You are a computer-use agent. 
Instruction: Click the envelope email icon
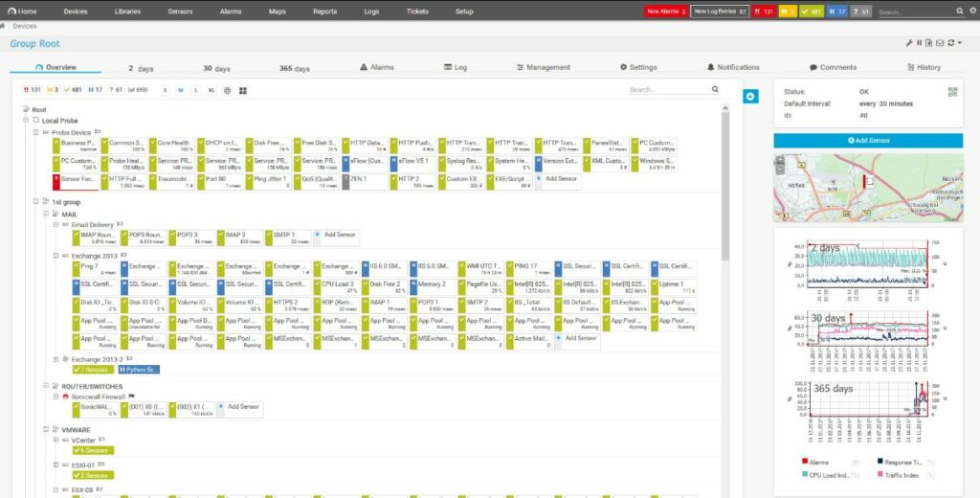tap(940, 43)
